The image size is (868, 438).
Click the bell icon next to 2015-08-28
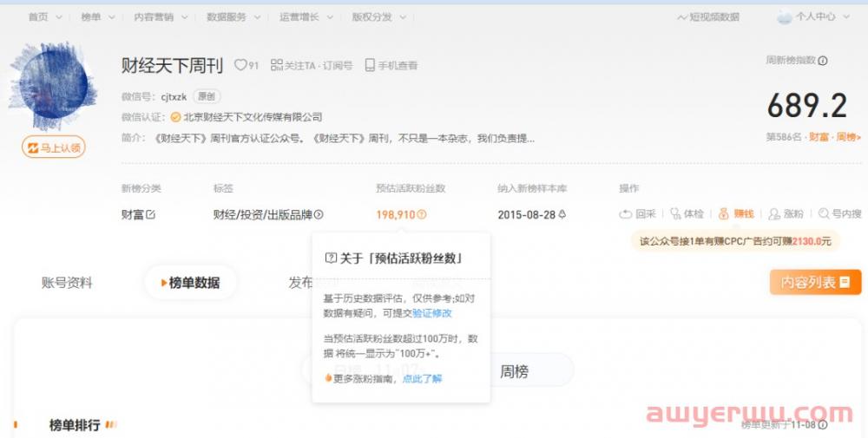[562, 214]
